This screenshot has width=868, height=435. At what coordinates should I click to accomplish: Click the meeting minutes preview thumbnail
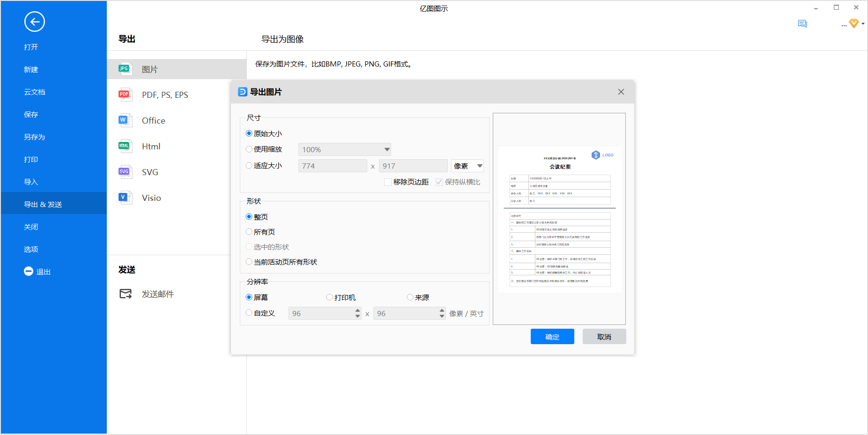[x=560, y=219]
